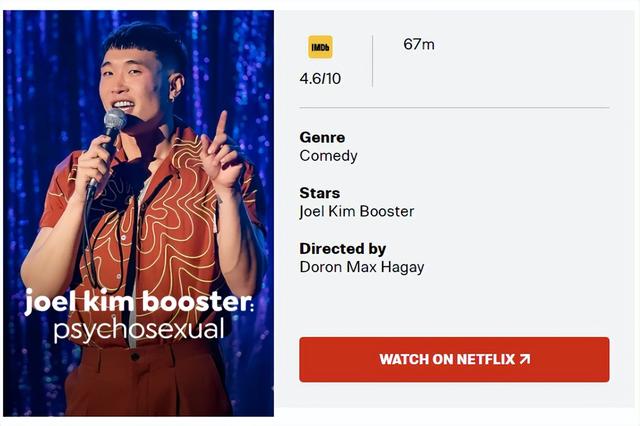Open the Joel Kim Booster star name
This screenshot has width=640, height=426.
[x=357, y=211]
